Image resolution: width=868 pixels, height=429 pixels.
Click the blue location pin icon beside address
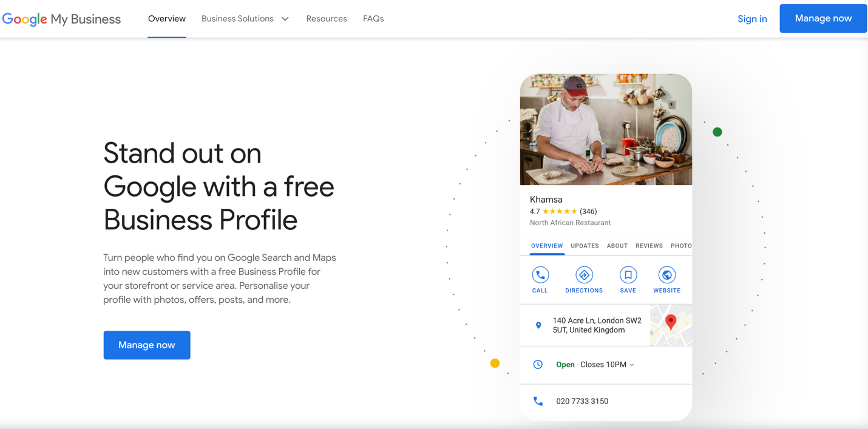pyautogui.click(x=538, y=326)
